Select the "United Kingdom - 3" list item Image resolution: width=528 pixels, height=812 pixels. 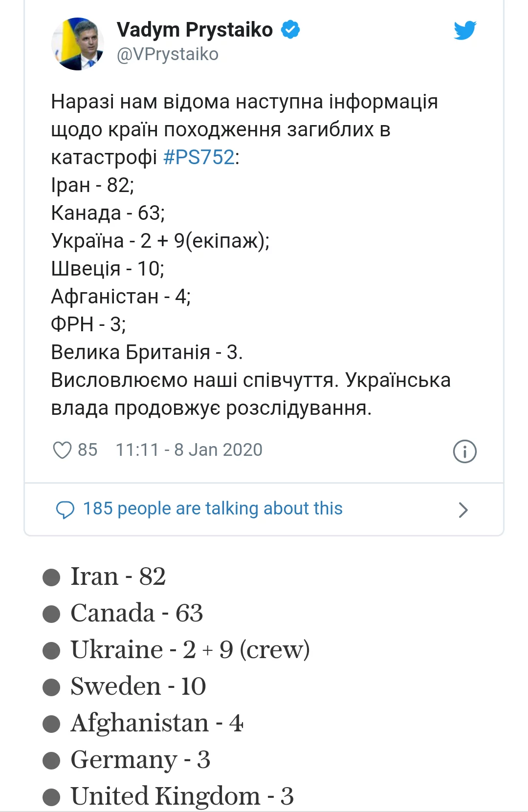182,796
